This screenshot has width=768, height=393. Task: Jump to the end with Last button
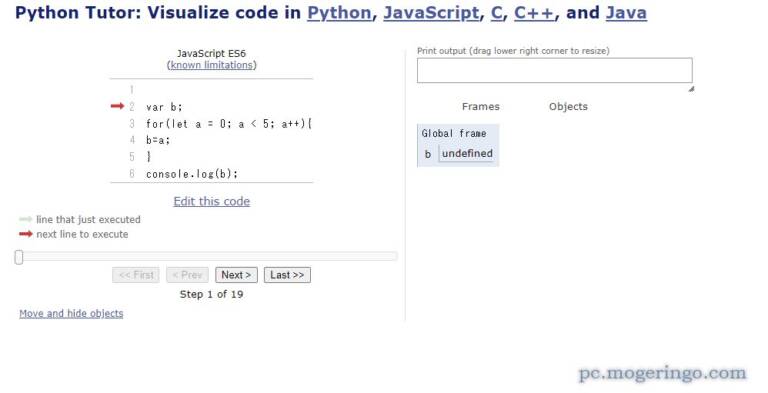287,275
